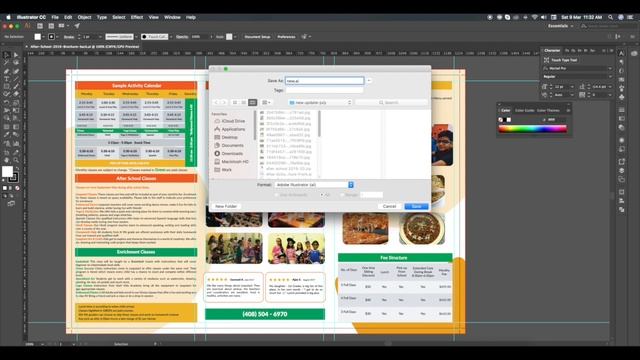The image size is (640, 360).
Task: Click the color spectrum bar in Color panel
Action: 532,129
